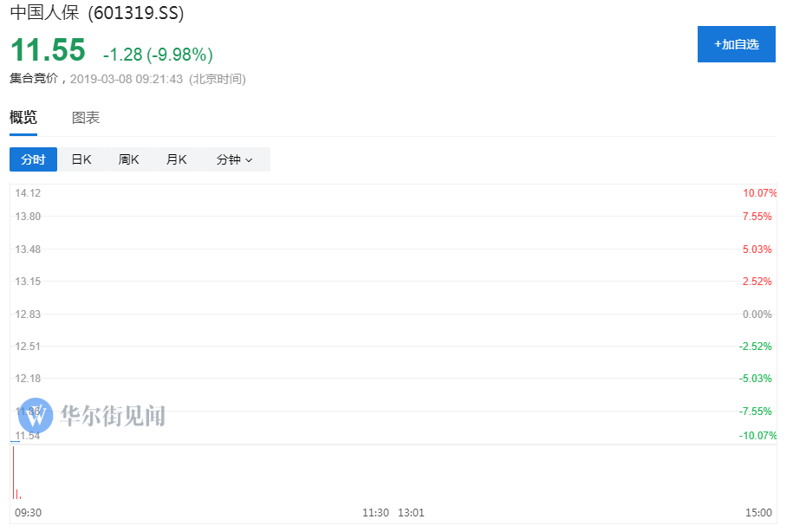Click the +加自选 button
Screen dimensions: 793x532
coord(736,44)
